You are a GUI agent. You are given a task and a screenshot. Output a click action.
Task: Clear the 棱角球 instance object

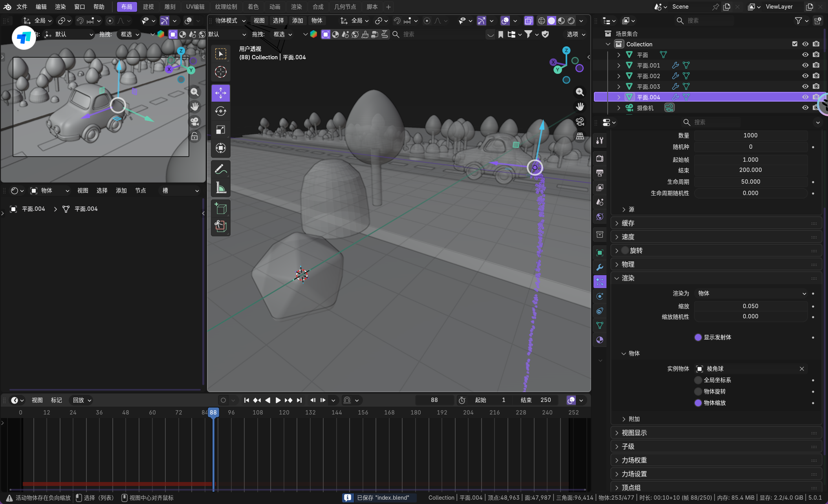(x=802, y=369)
